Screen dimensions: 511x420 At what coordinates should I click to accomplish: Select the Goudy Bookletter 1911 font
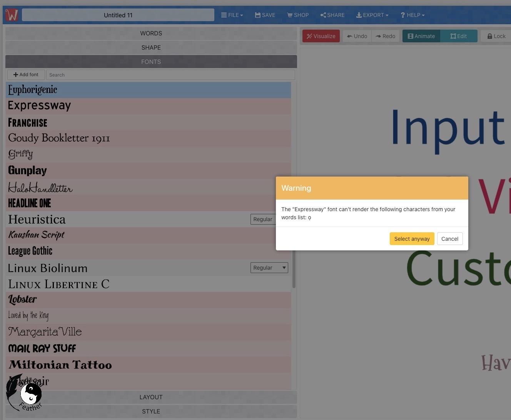click(148, 138)
